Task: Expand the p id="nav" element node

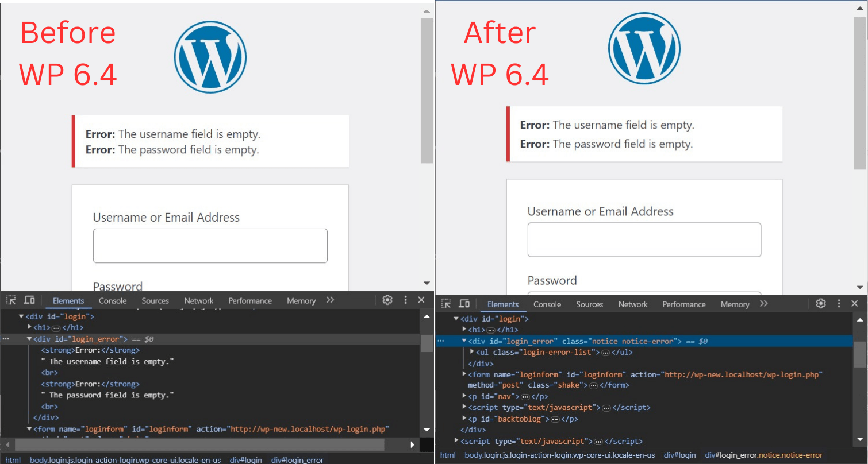Action: pos(464,396)
